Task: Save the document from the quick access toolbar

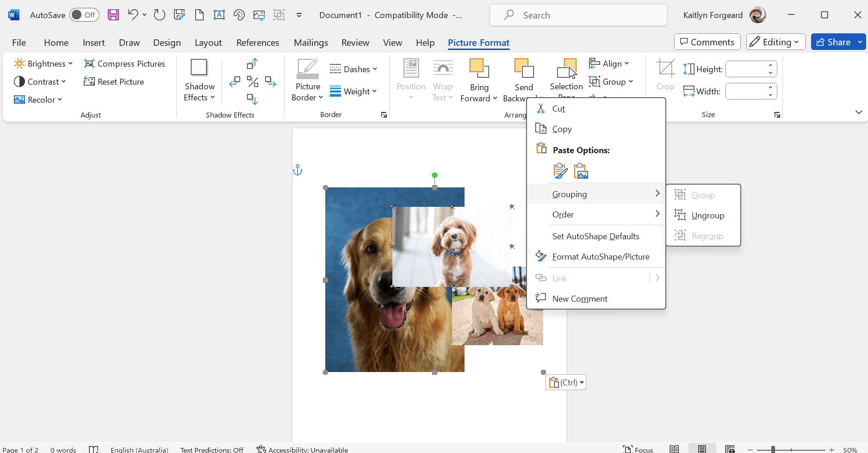Action: (x=113, y=15)
